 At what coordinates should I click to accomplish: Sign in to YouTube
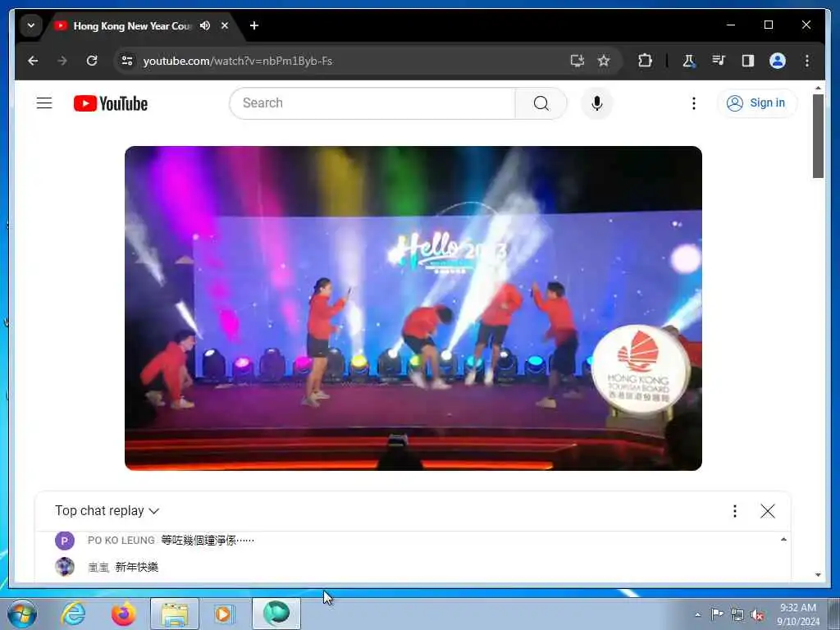coord(757,103)
